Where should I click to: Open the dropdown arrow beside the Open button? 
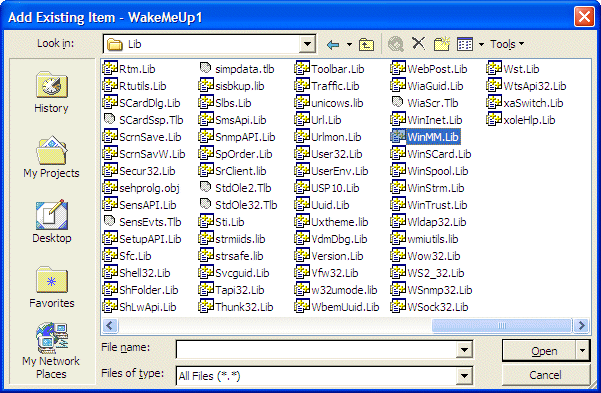tap(583, 350)
